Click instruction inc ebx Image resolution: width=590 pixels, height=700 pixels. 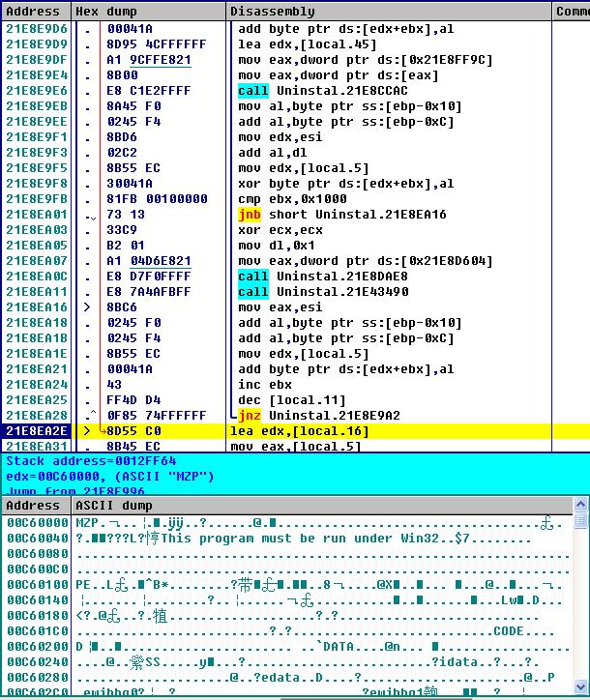[265, 385]
